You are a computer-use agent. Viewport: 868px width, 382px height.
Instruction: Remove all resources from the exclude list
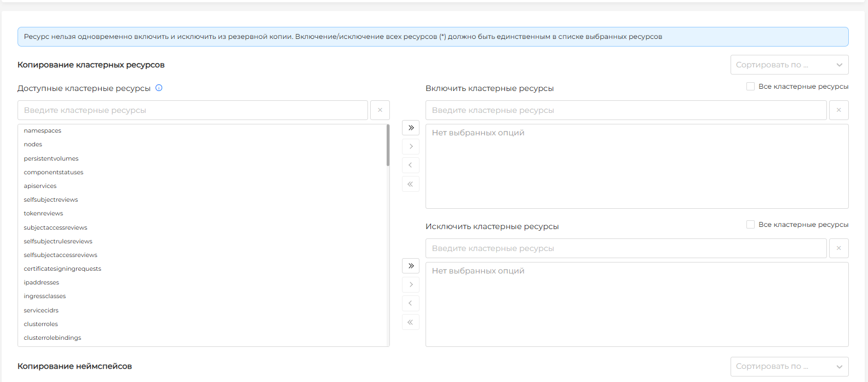click(411, 322)
